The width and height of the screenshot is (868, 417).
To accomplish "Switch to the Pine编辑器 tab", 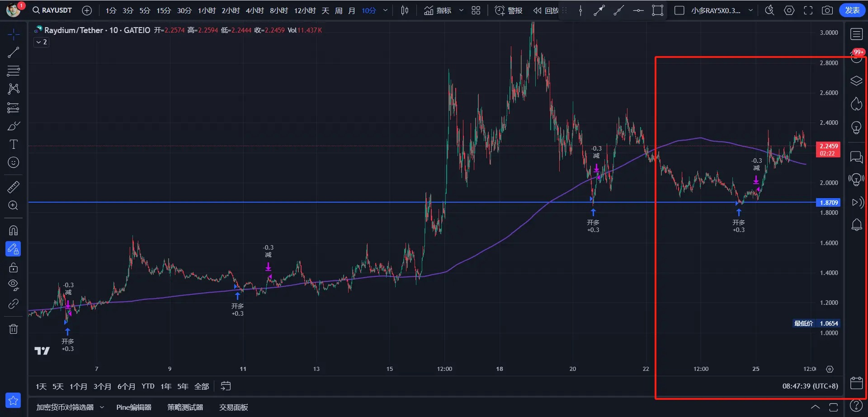I will click(134, 407).
